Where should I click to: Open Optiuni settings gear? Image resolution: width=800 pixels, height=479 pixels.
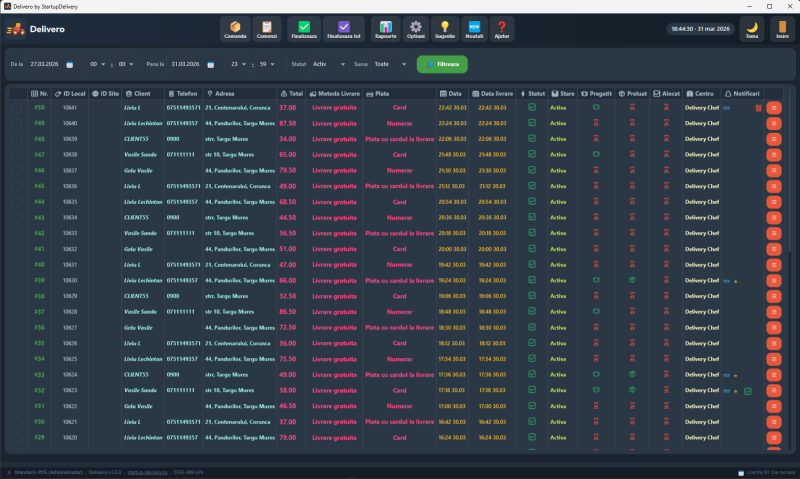pos(416,29)
